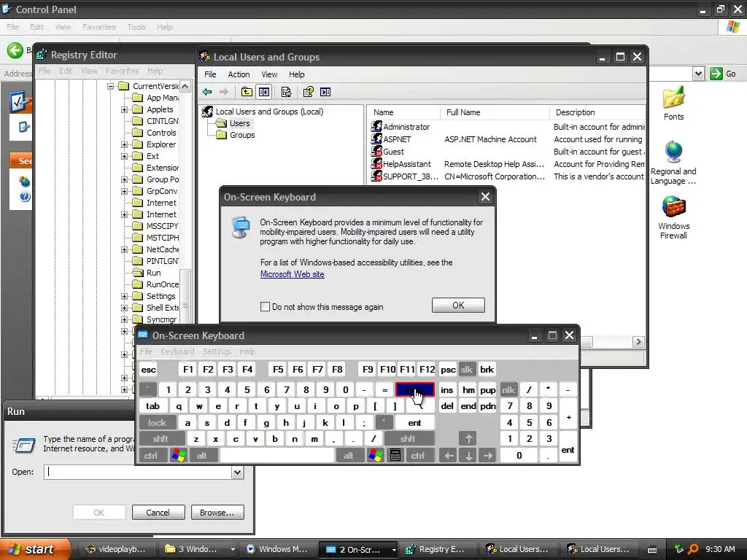Open Action menu in Local Users and Groups
This screenshot has height=560, width=747.
coord(239,74)
